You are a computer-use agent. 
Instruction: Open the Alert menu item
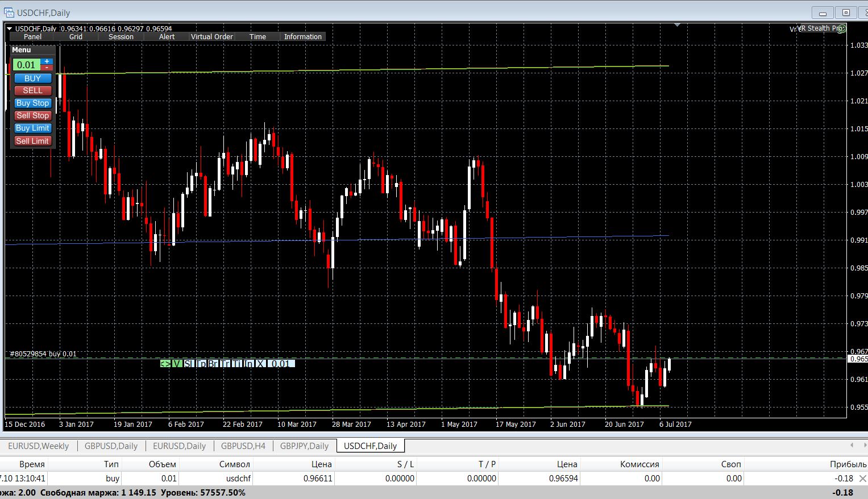click(x=167, y=36)
